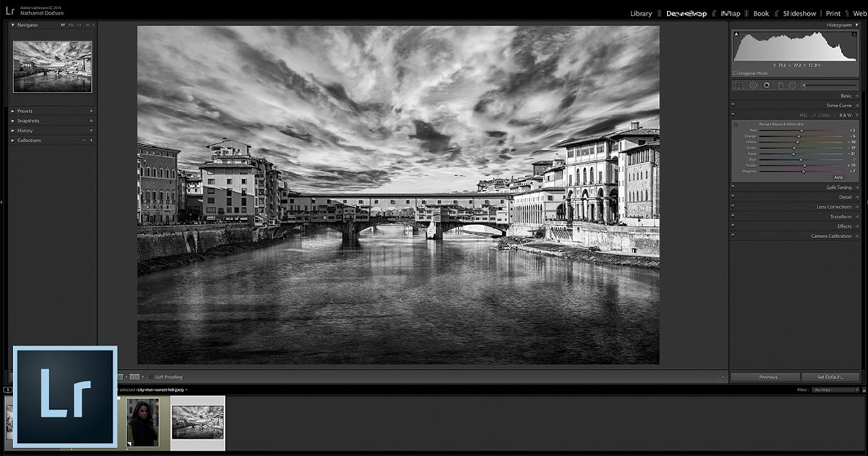This screenshot has width=868, height=456.
Task: Select the Graduated Filter tool icon
Action: 780,85
